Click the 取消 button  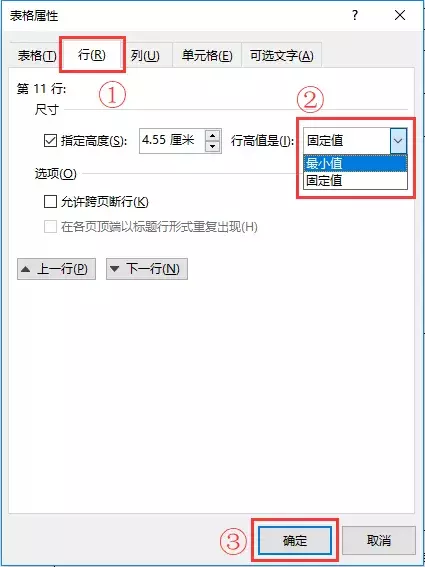pyautogui.click(x=379, y=541)
